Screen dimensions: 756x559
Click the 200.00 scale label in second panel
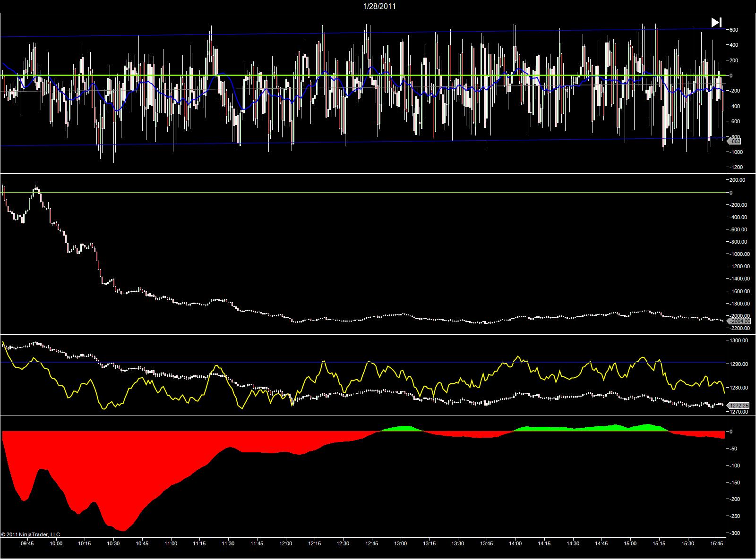(738, 180)
